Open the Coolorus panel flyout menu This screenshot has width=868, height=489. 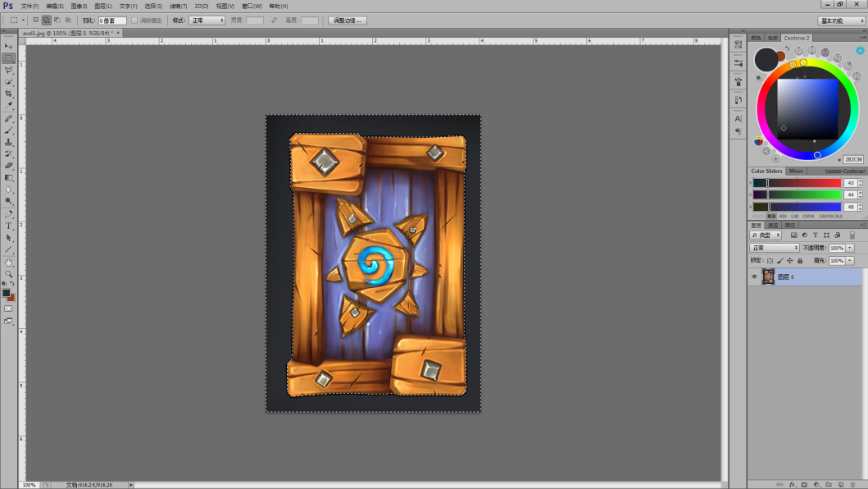click(863, 38)
